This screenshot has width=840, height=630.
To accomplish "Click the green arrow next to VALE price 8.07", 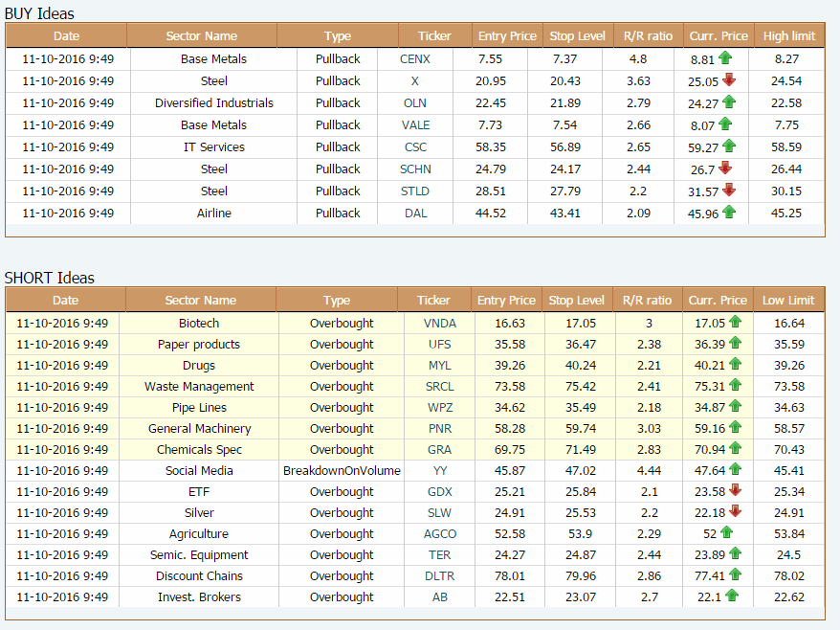I will point(725,124).
